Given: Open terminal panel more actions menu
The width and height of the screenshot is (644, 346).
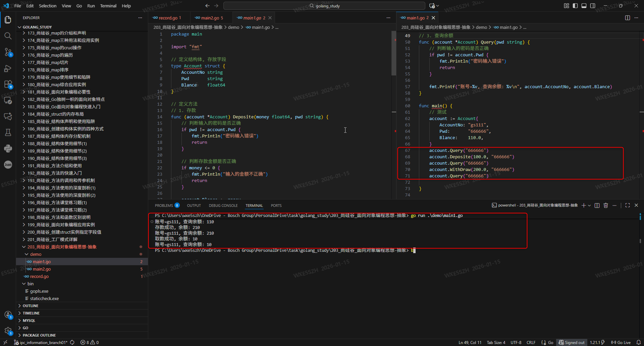Looking at the screenshot, I should [x=614, y=206].
